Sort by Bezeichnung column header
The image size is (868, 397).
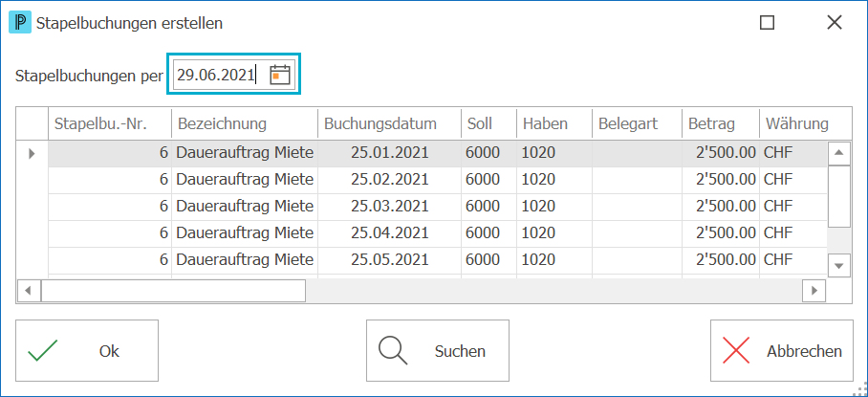[245, 123]
